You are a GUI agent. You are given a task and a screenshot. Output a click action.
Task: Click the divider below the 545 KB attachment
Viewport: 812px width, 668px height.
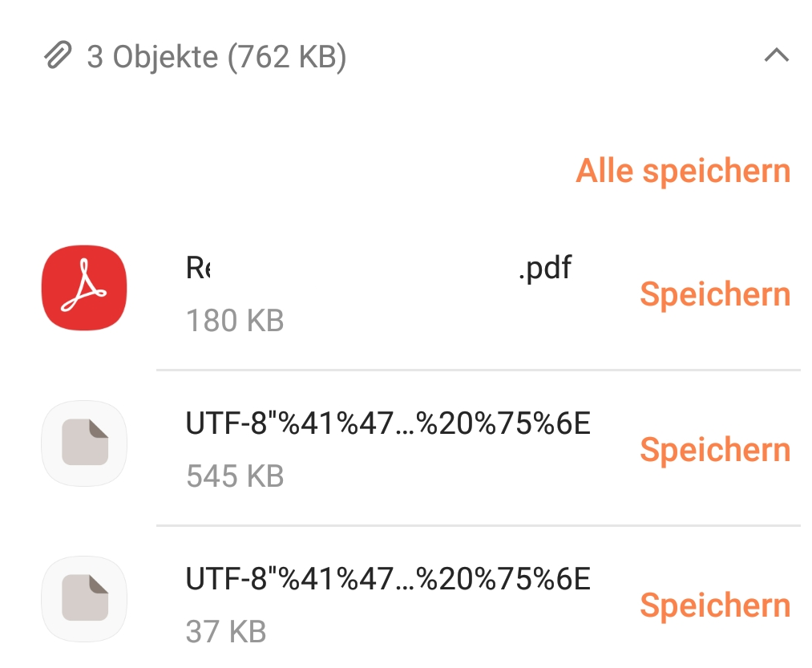478,526
